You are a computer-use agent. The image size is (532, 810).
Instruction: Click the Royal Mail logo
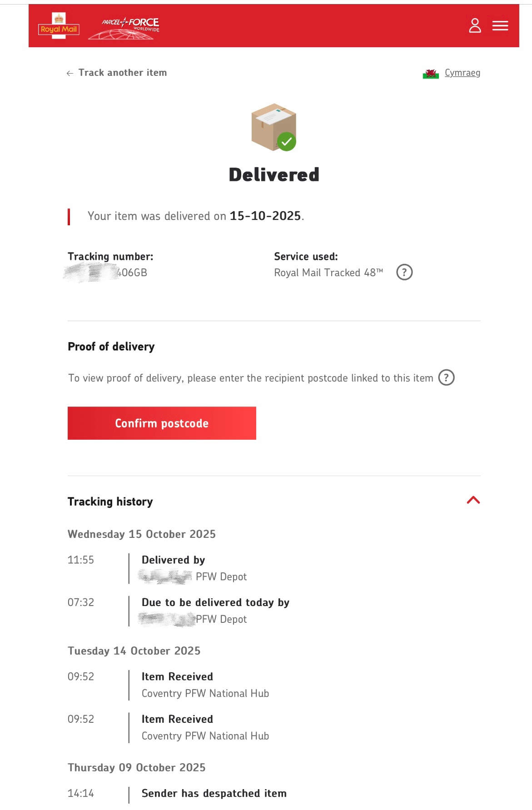tap(59, 26)
